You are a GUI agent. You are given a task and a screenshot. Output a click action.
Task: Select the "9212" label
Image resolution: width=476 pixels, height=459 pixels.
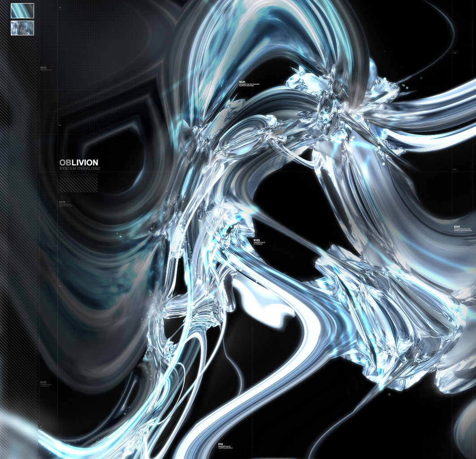coord(43,68)
